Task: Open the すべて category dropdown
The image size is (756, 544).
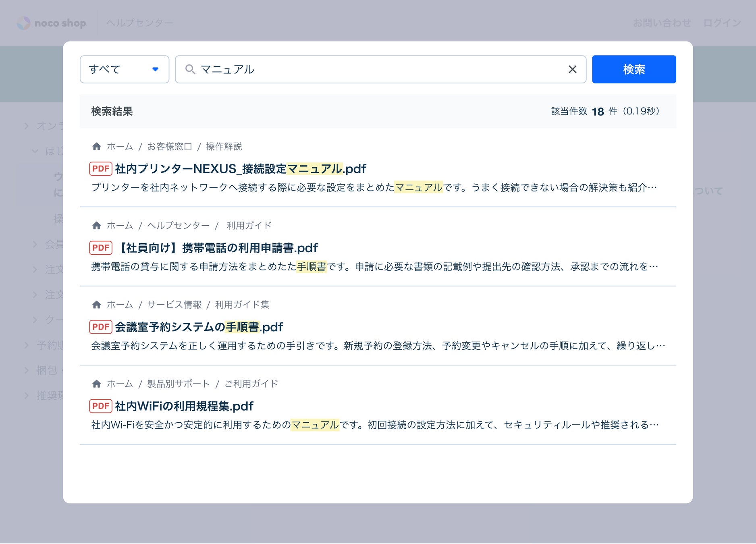Action: pyautogui.click(x=124, y=69)
